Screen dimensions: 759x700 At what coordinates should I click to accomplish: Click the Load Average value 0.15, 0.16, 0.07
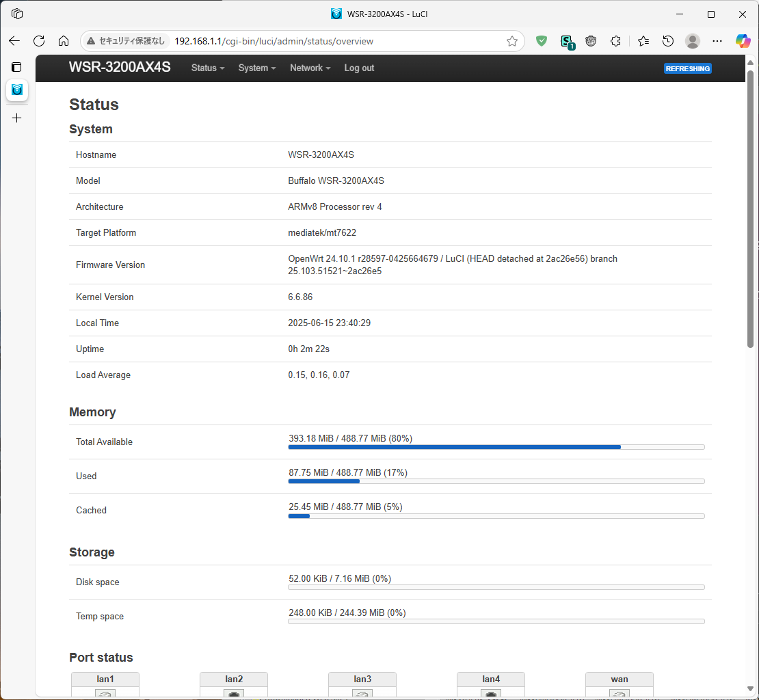tap(319, 375)
